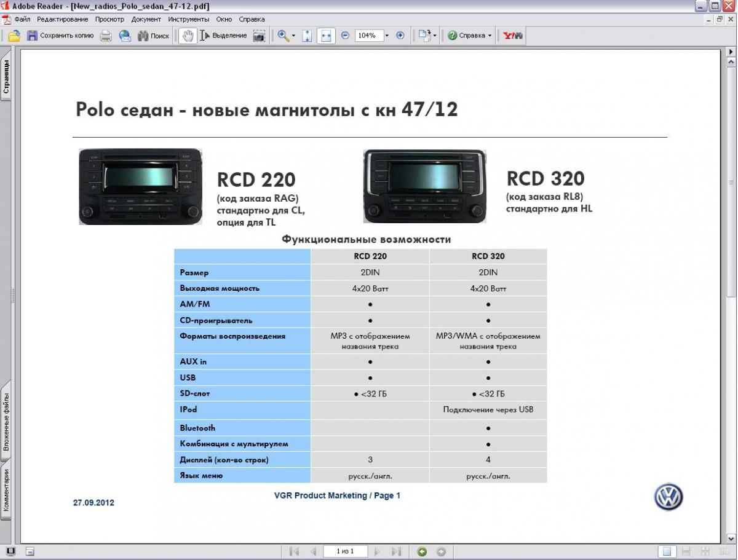This screenshot has height=560, width=738.
Task: Close the PDF document window
Action: (730, 19)
